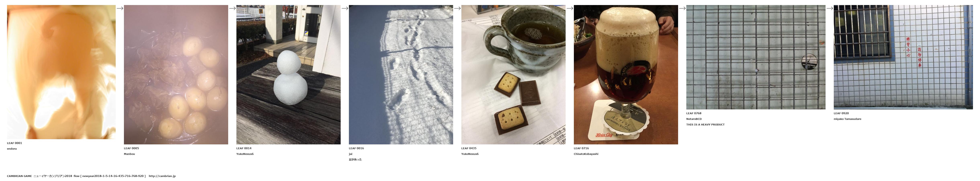This screenshot has height=181, width=980.
Task: Click the arrow before the beer photo
Action: 570,8
